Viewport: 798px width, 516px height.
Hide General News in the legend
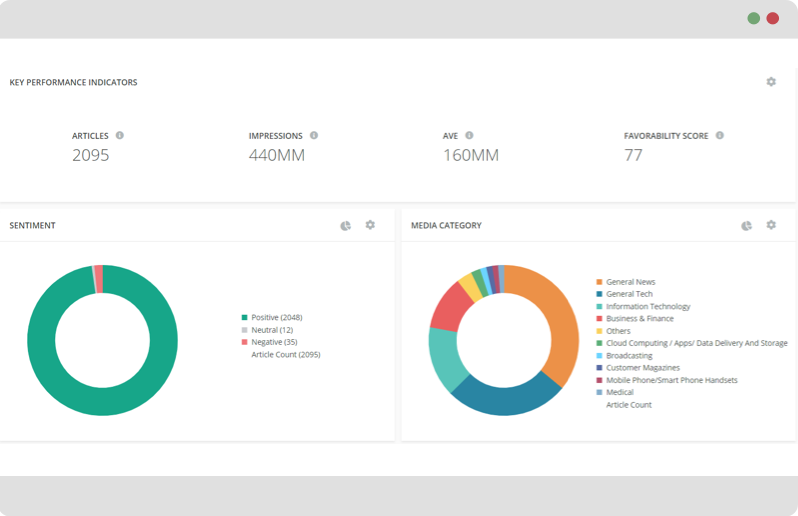pyautogui.click(x=630, y=282)
